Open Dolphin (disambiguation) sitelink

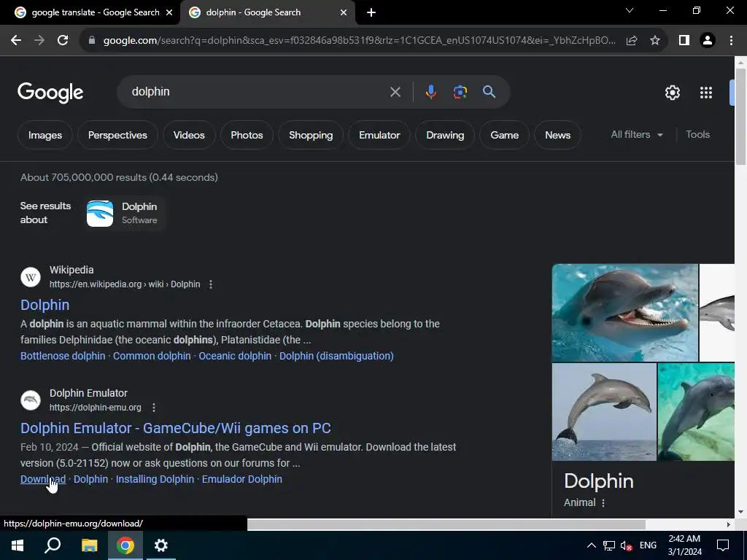tap(336, 356)
